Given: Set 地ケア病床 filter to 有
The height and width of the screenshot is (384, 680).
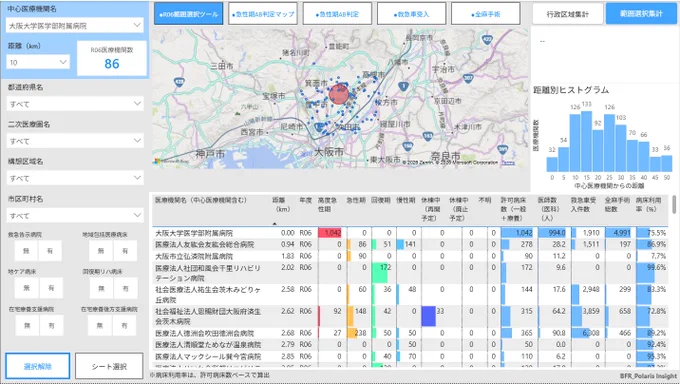Looking at the screenshot, I should [x=51, y=288].
